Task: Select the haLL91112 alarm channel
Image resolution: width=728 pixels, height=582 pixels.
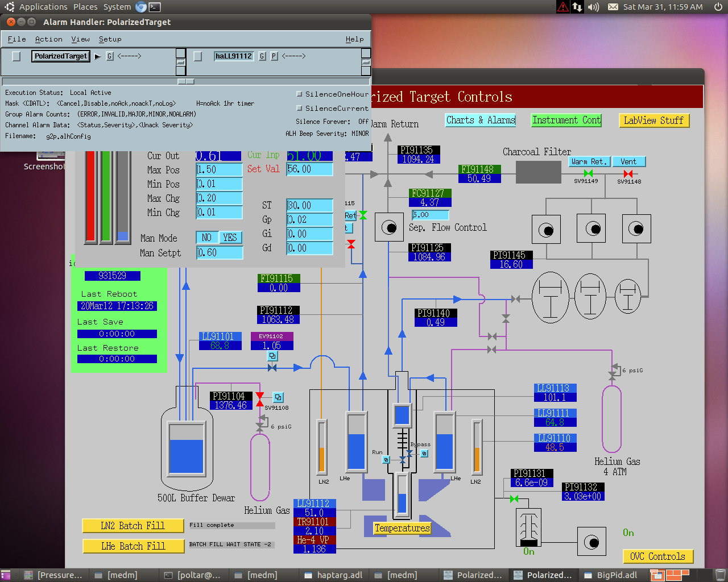Action: coord(234,56)
